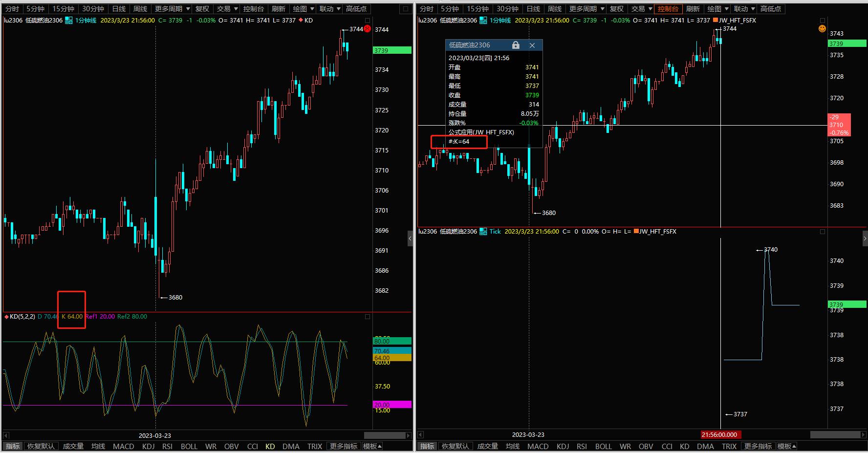
Task: Expand 模板 menu in left indicator bar
Action: 372,446
